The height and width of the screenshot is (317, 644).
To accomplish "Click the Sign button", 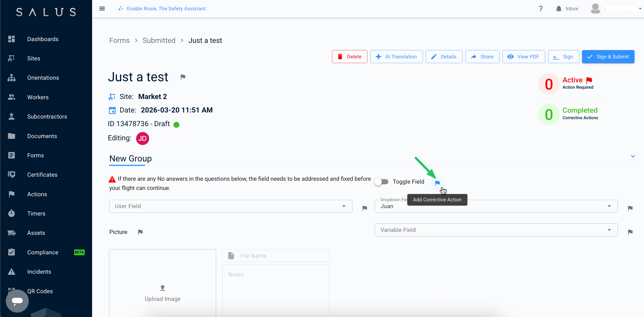I will (563, 57).
